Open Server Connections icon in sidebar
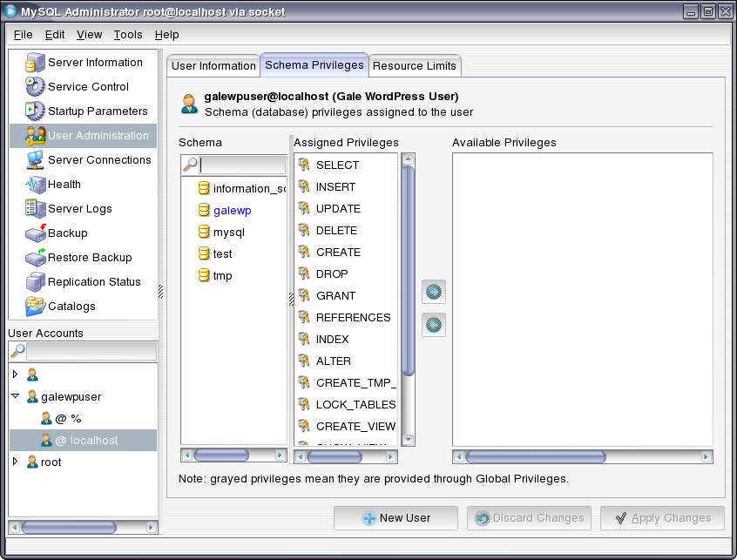Screen dimensions: 737x560 [x=35, y=160]
